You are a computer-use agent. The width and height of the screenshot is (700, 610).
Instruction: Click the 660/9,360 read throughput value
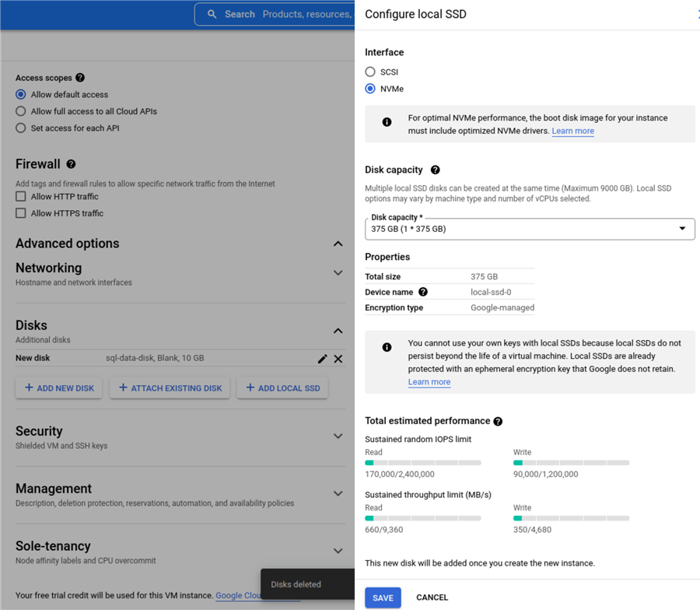click(x=384, y=530)
